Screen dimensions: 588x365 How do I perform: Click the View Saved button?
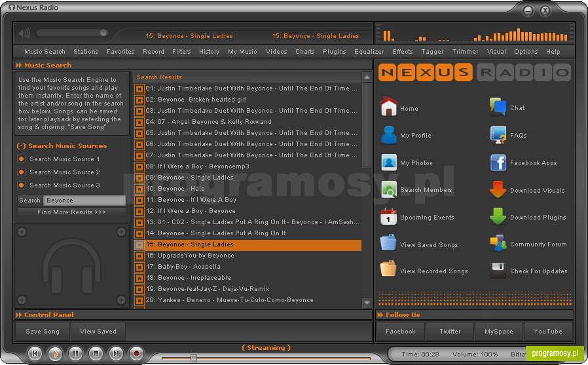click(x=98, y=331)
